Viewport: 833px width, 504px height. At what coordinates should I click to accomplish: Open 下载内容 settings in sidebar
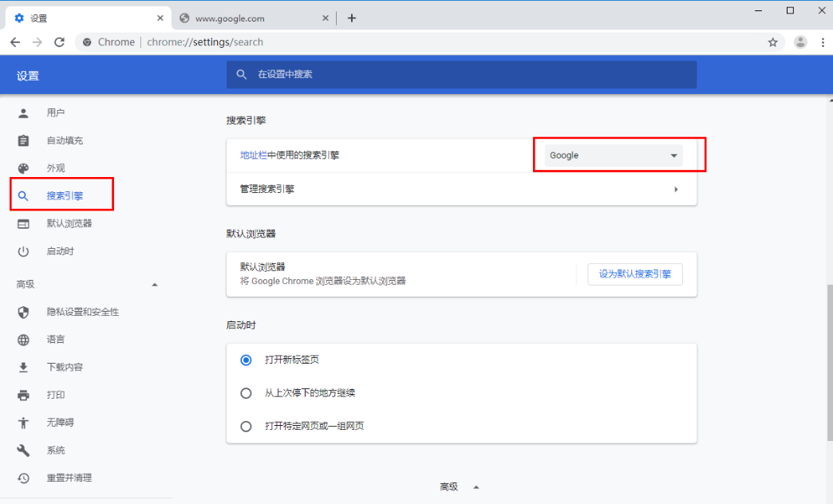[x=65, y=367]
